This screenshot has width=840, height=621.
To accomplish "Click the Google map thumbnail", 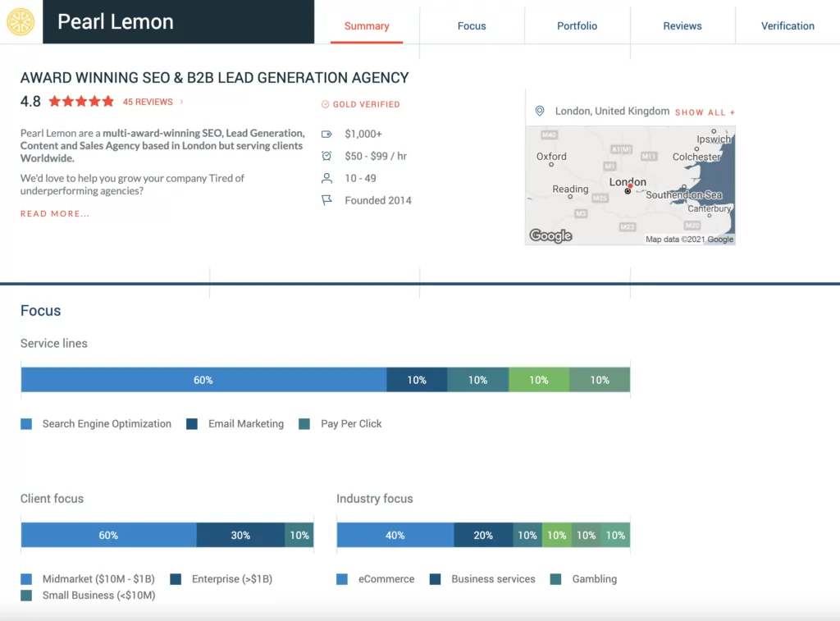I will (x=630, y=185).
